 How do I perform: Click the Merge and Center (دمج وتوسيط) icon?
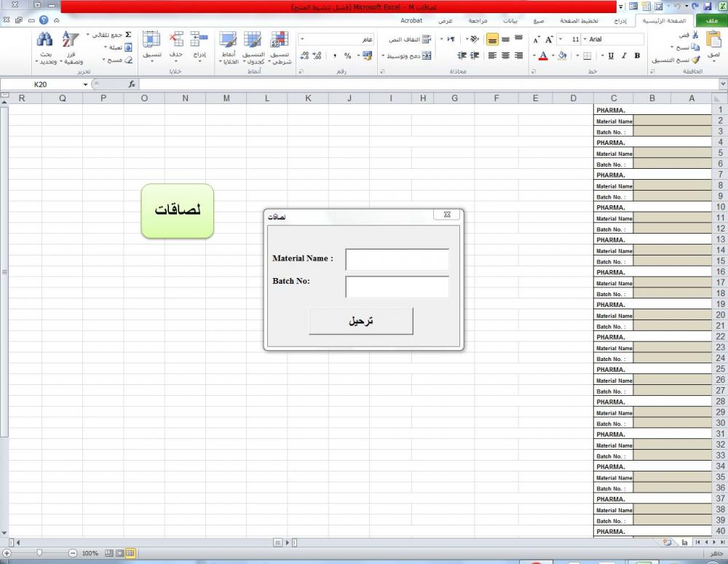[x=426, y=56]
